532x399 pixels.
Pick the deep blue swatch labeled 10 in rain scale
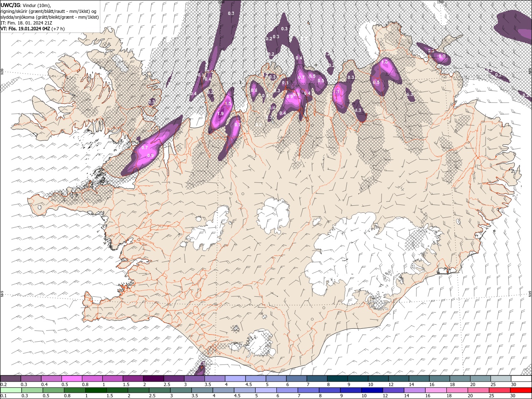click(x=372, y=390)
